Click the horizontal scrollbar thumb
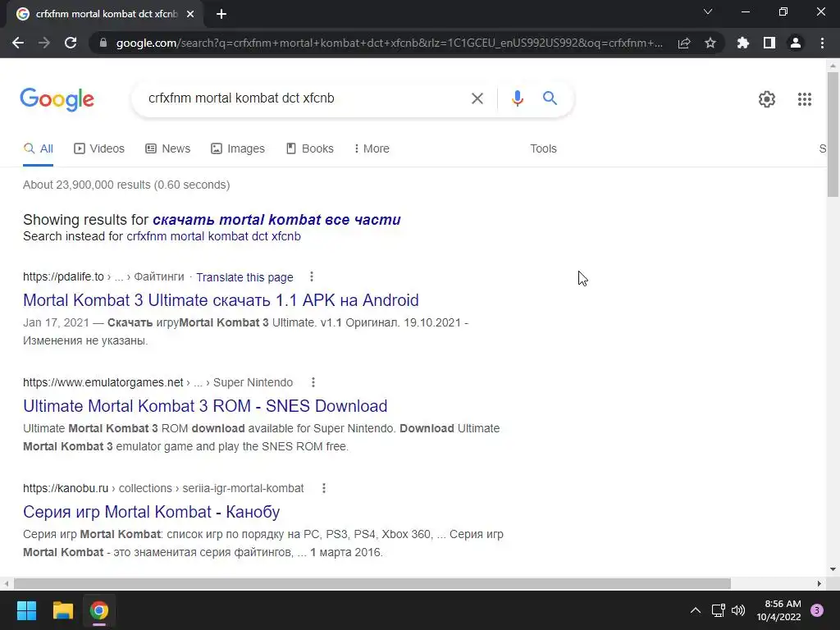Image resolution: width=840 pixels, height=630 pixels. 372,583
